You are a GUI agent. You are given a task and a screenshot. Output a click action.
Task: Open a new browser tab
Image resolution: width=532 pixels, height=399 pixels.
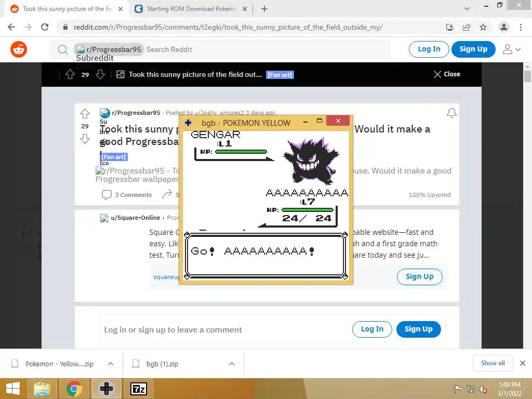pyautogui.click(x=264, y=9)
